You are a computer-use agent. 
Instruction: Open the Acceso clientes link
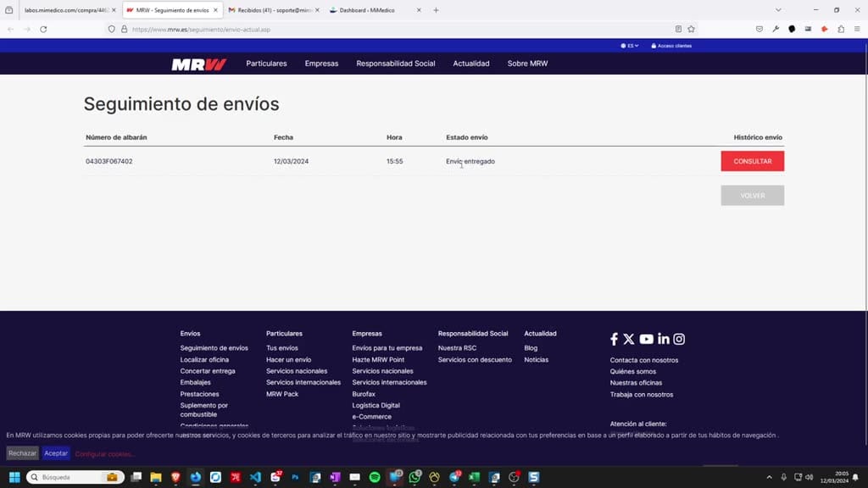point(671,46)
